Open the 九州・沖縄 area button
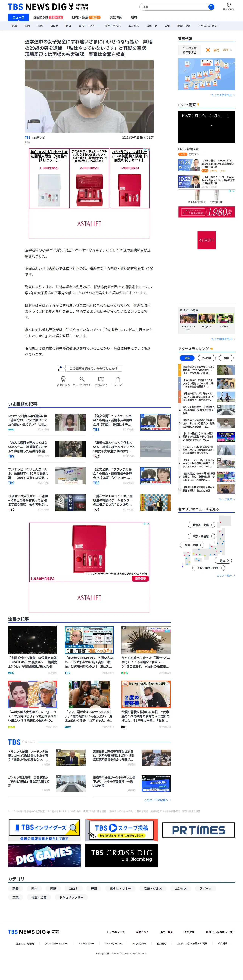Screen dimensions: 243x980 [192, 545]
